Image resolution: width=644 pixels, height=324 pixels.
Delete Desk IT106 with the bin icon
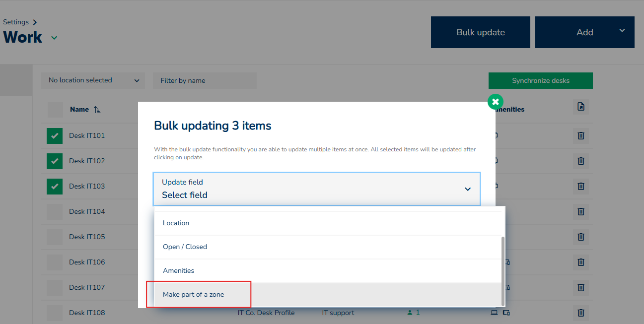click(x=580, y=262)
